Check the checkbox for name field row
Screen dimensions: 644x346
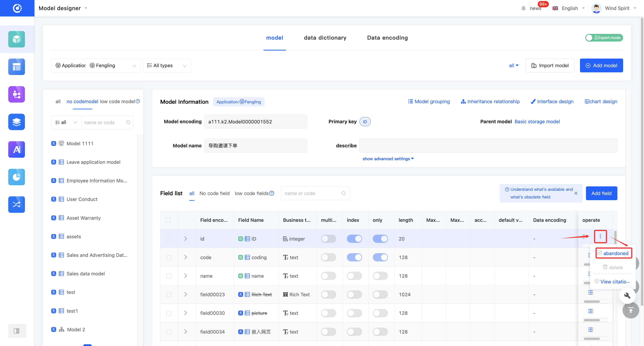(169, 276)
